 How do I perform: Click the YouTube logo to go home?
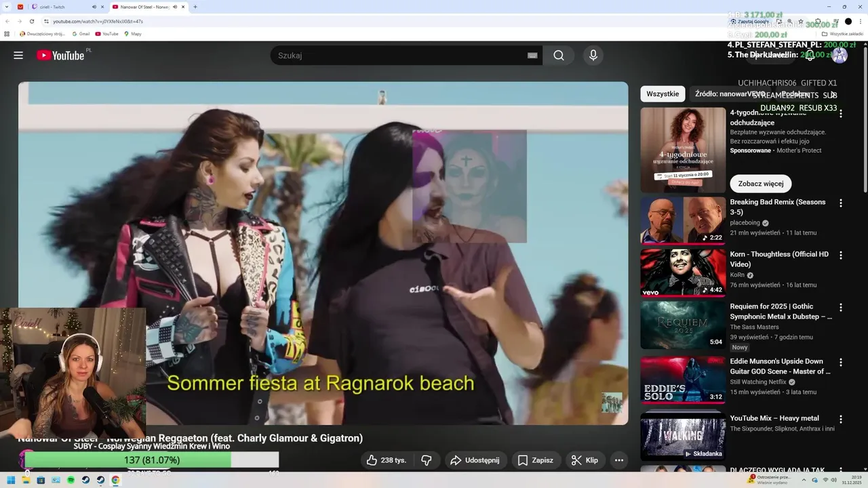(61, 56)
